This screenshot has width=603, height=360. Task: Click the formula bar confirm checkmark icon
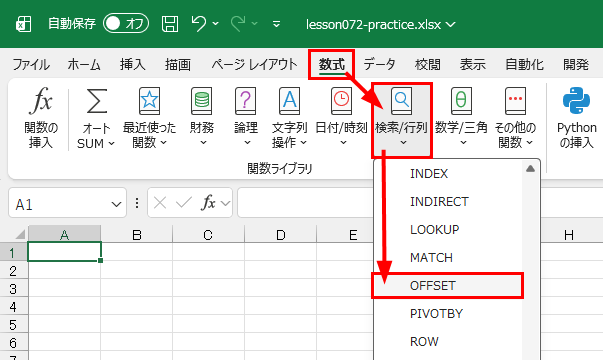[x=184, y=203]
